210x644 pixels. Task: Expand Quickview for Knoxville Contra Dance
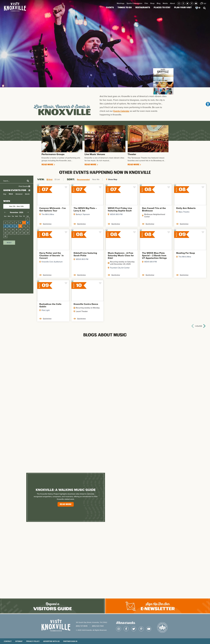tap(80, 319)
